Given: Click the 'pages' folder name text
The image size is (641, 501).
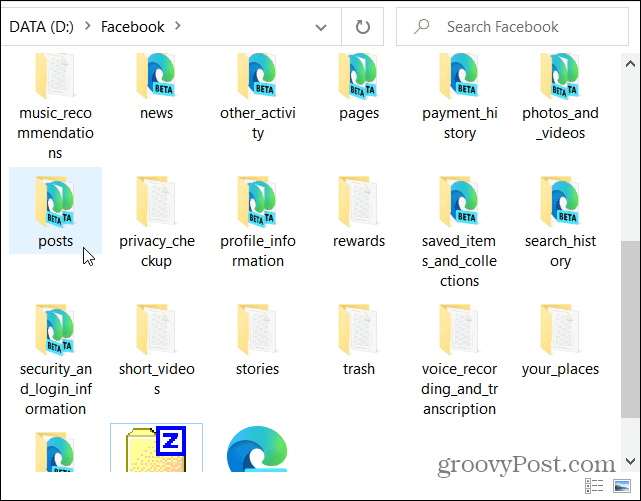Looking at the screenshot, I should point(359,113).
